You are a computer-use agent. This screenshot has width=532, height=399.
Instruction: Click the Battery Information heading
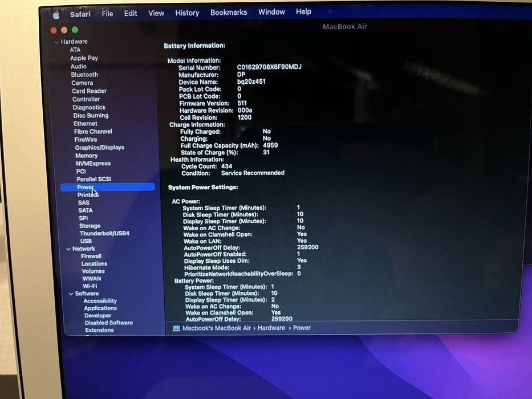(194, 46)
